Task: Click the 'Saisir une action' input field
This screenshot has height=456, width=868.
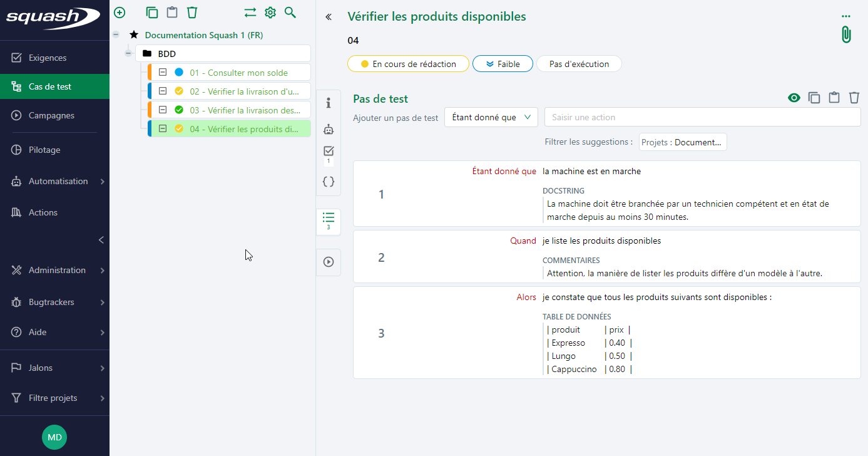Action: 702,117
